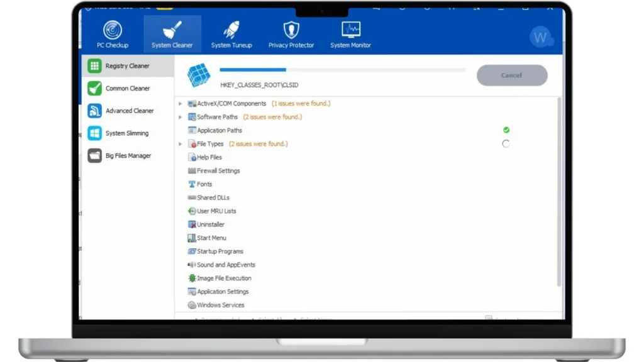644x362 pixels.
Task: Click the Image File Execution bug icon
Action: click(x=192, y=278)
